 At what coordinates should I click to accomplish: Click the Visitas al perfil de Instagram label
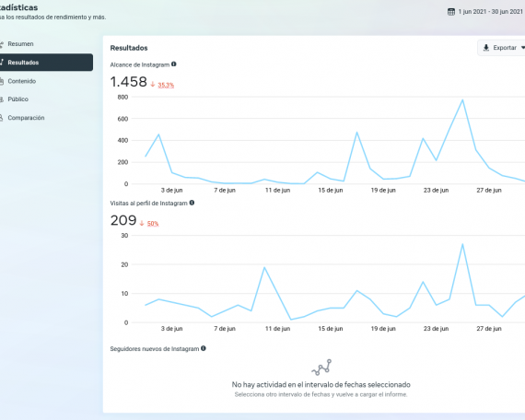[x=148, y=204]
